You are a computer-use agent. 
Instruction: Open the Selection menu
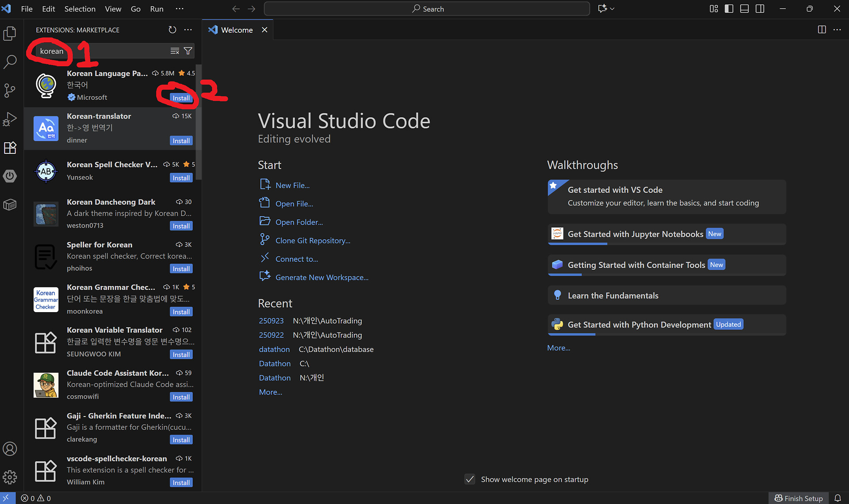[80, 9]
